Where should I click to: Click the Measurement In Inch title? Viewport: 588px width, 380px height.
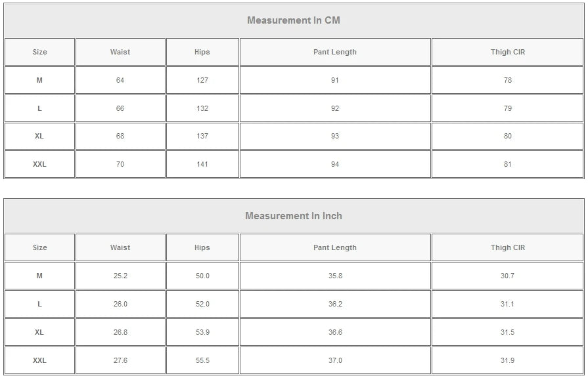point(294,216)
